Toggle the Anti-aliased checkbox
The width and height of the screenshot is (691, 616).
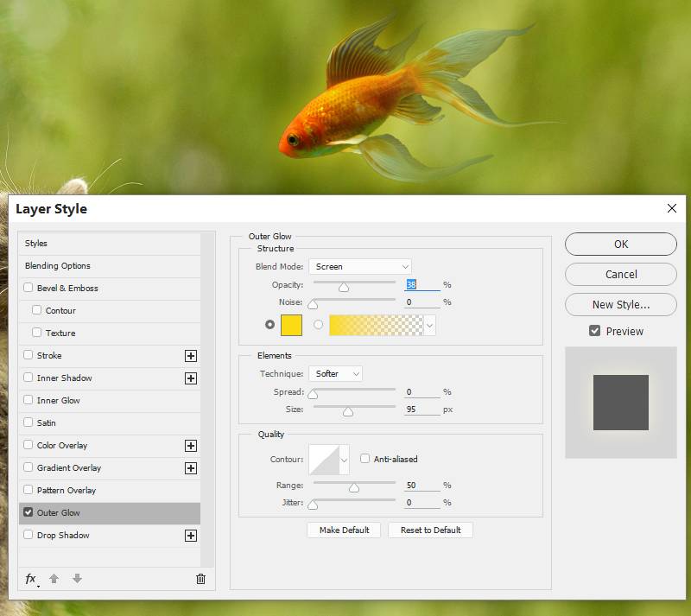click(x=365, y=459)
